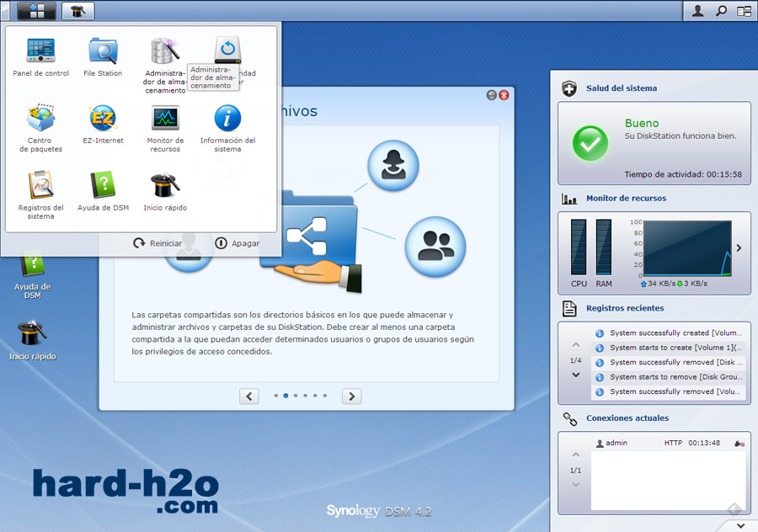The height and width of the screenshot is (532, 758).
Task: Select log 'System starts to create [Volume 1]'
Action: click(x=668, y=348)
